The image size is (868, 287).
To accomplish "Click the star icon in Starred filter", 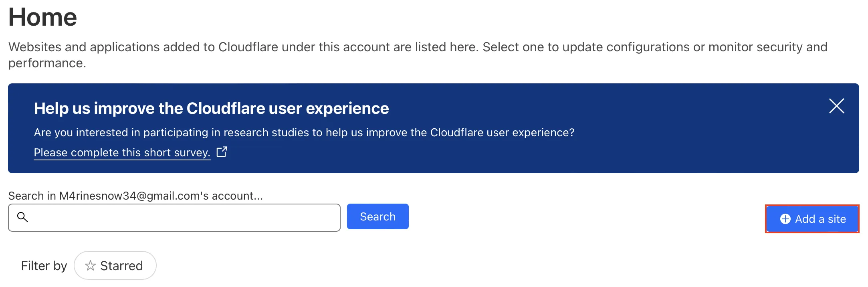I will pos(91,265).
